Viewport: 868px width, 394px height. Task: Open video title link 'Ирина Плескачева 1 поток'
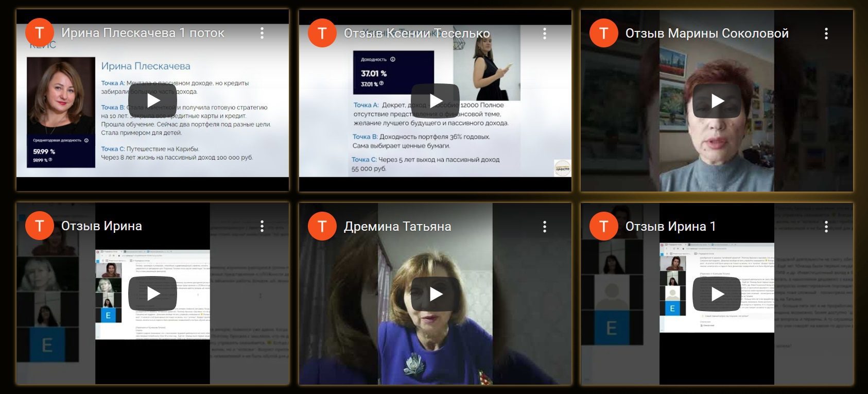click(143, 33)
